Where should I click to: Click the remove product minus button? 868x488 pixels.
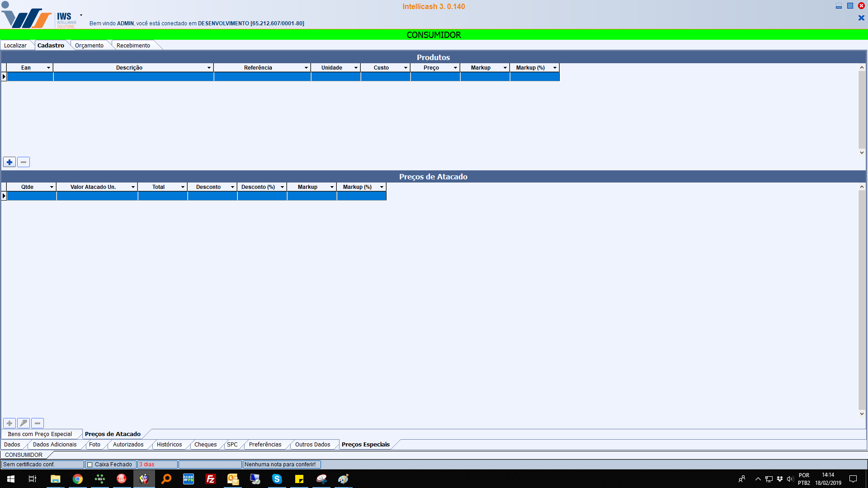pyautogui.click(x=24, y=162)
